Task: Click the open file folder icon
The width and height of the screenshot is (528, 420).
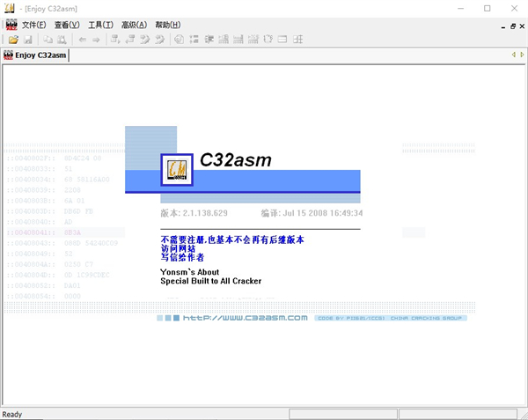Action: click(x=13, y=40)
